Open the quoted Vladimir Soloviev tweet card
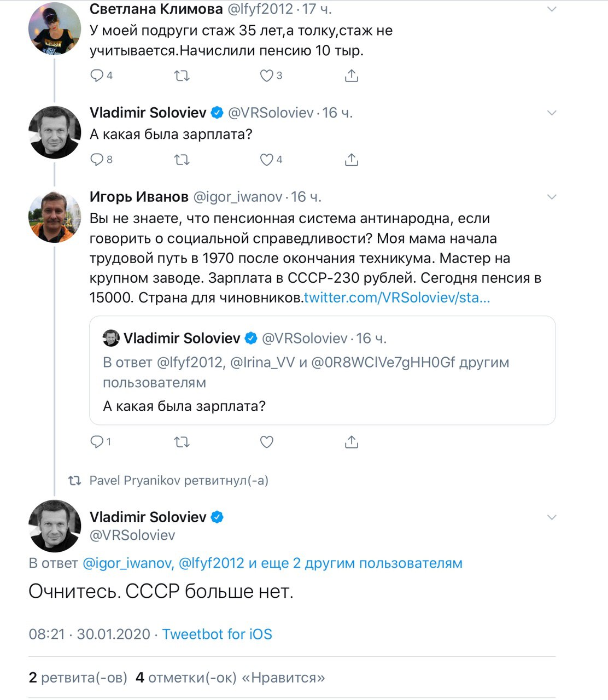Viewport: 608px width, 700px height. click(323, 370)
